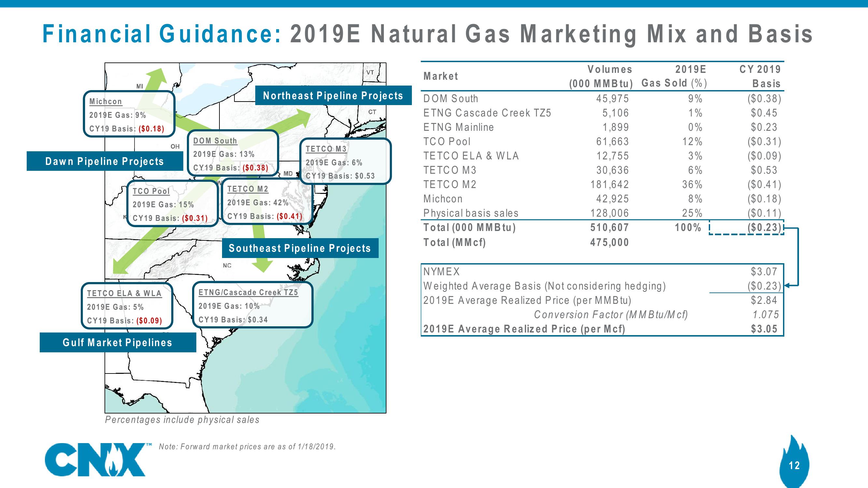Click the 'TETCO M2' table row label
Viewport: 868px width, 488px height.
click(450, 184)
